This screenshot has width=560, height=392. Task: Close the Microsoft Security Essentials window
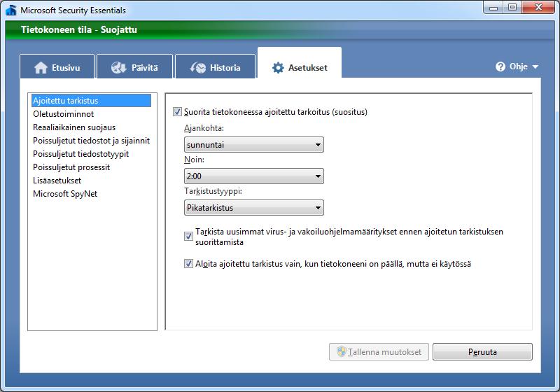coord(538,8)
